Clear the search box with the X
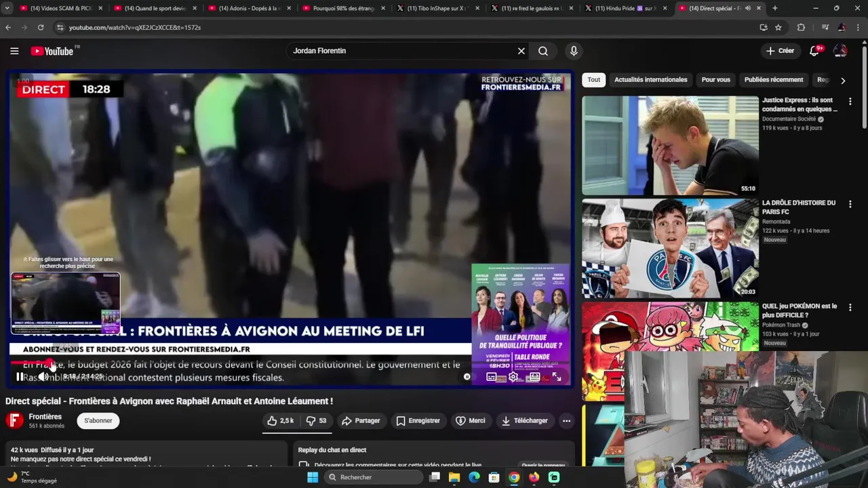 tap(521, 51)
